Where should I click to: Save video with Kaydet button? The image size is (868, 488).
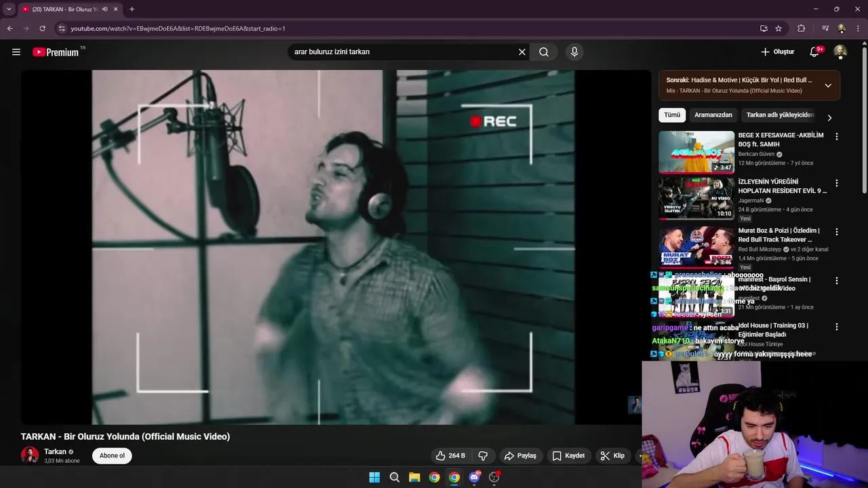[x=568, y=455]
